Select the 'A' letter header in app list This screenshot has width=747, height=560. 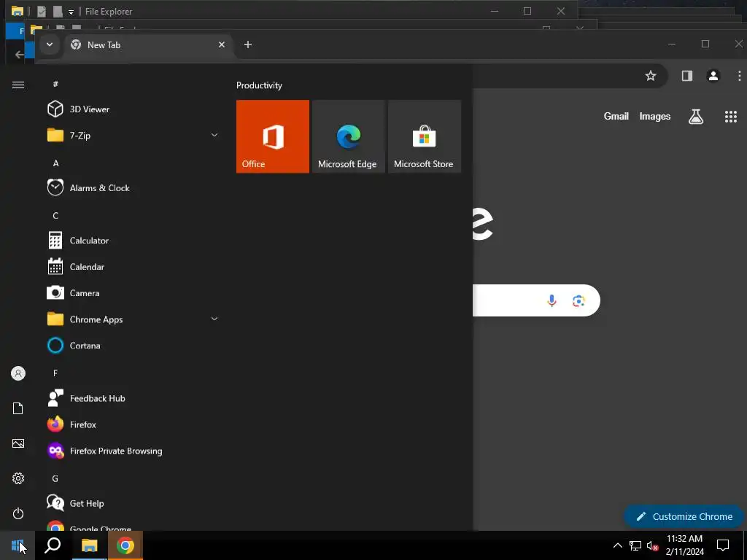pos(55,163)
